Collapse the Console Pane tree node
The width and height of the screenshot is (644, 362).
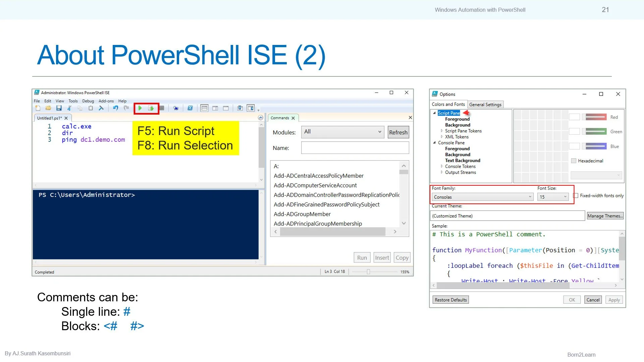(x=434, y=142)
